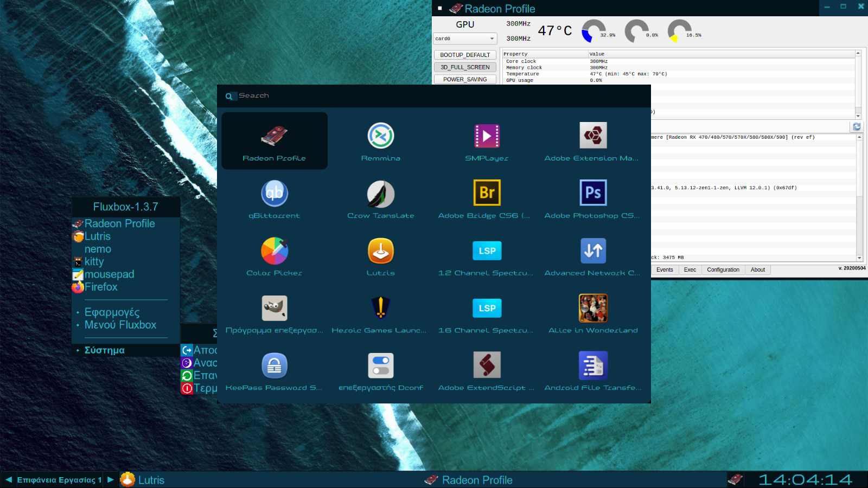Focus the launcher Search field
The height and width of the screenshot is (488, 868).
(x=434, y=95)
